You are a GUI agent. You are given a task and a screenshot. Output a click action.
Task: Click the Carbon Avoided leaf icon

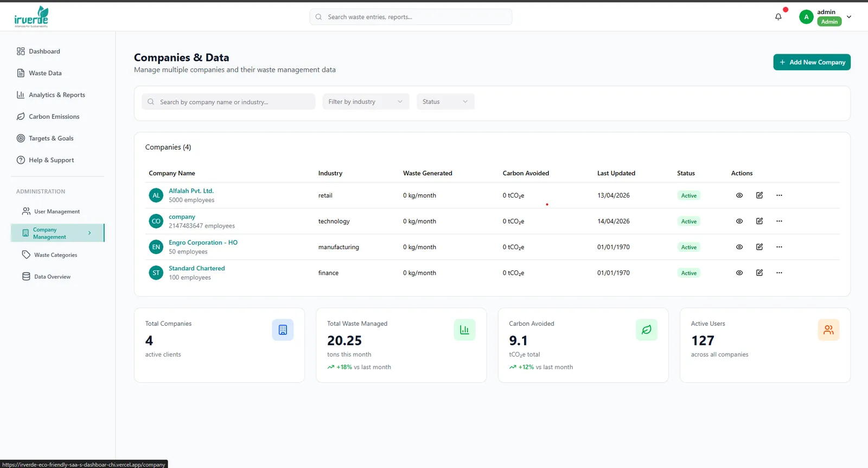click(646, 330)
